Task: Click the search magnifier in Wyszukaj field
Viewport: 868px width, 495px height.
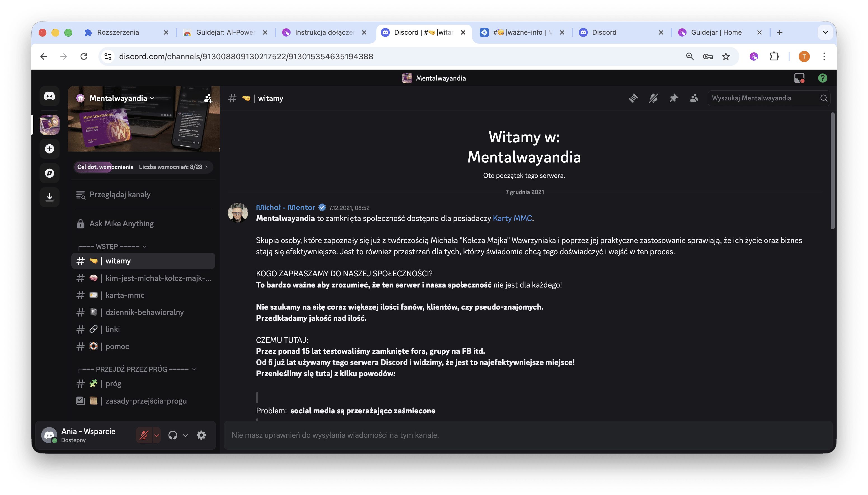Action: click(824, 98)
